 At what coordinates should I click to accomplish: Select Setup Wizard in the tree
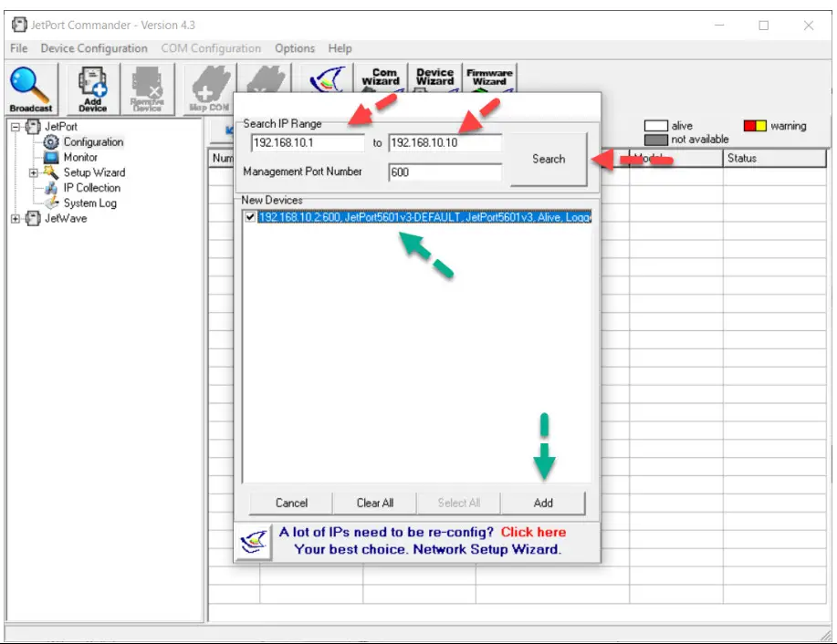pyautogui.click(x=95, y=172)
